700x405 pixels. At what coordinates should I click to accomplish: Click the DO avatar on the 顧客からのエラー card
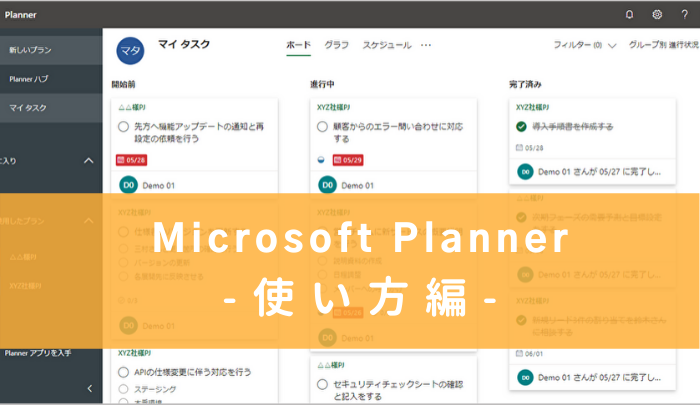point(327,185)
